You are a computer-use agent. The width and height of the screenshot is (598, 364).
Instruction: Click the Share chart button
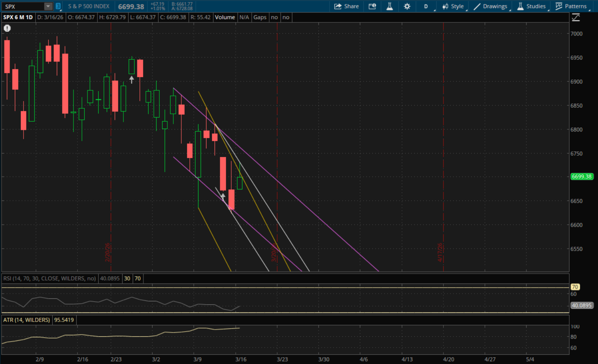click(346, 6)
